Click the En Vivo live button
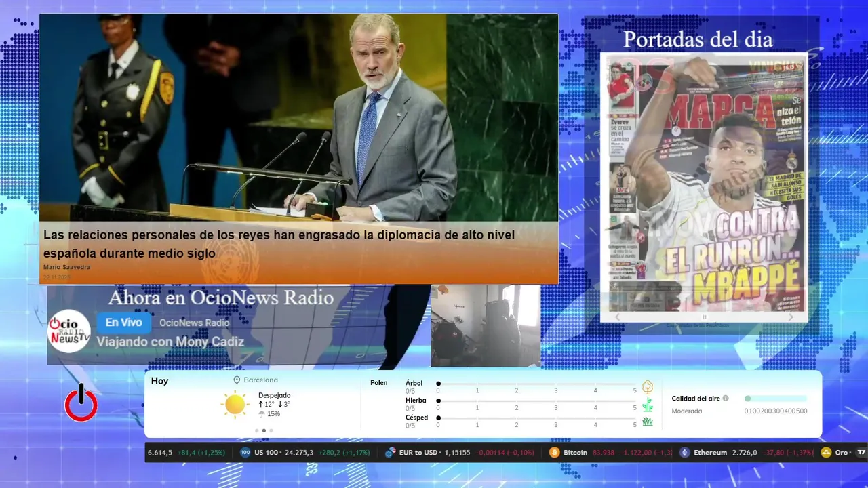 pyautogui.click(x=123, y=323)
